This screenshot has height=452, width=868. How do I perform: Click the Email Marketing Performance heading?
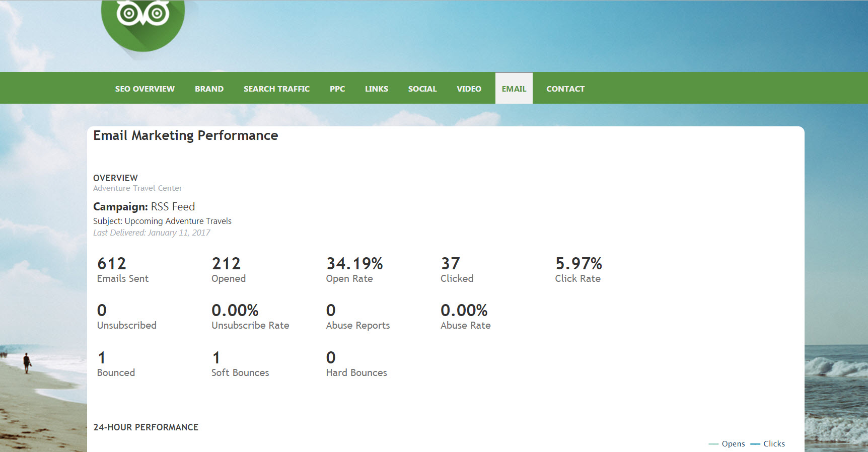185,135
